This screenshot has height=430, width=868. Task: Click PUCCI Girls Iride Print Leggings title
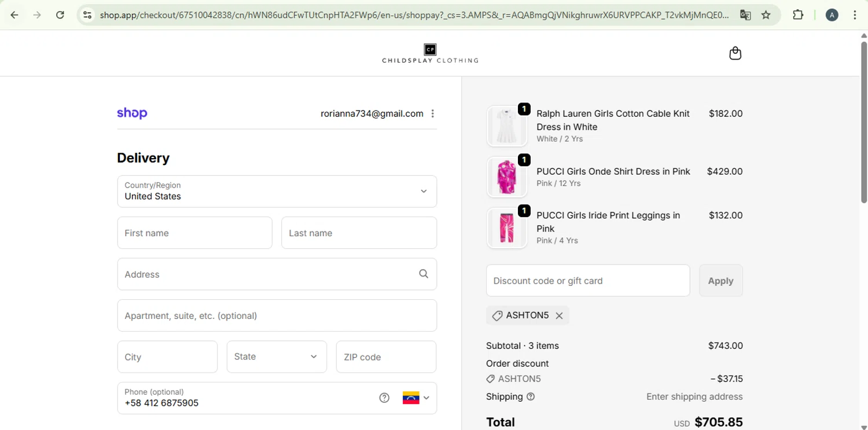tap(608, 222)
